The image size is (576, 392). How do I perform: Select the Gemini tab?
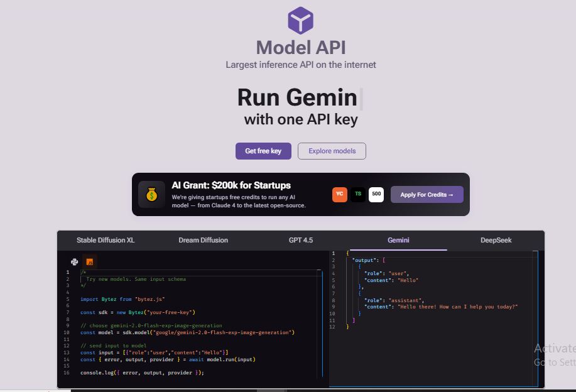pos(398,240)
